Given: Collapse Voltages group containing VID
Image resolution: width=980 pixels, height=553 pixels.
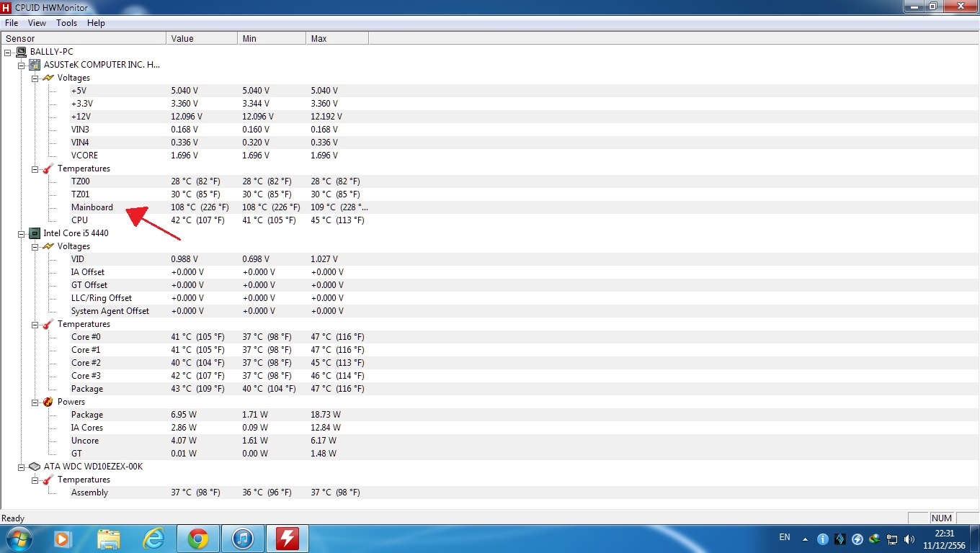Looking at the screenshot, I should point(35,246).
